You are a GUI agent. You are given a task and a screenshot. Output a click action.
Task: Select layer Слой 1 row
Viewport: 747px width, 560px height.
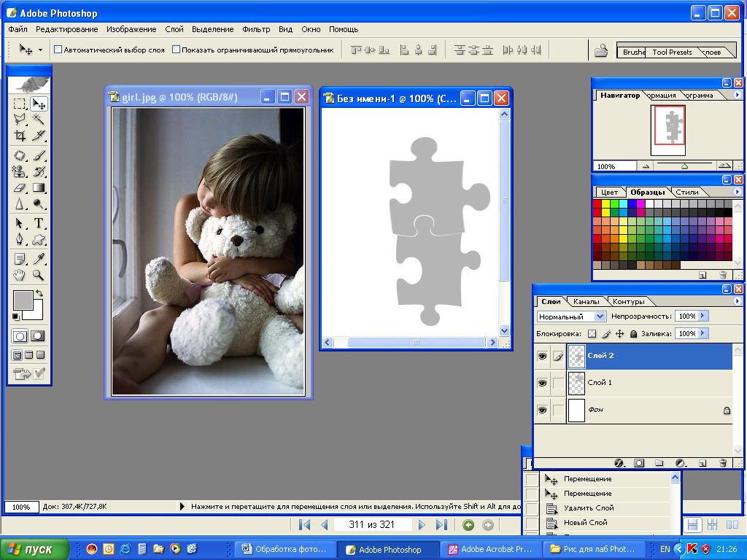(649, 383)
